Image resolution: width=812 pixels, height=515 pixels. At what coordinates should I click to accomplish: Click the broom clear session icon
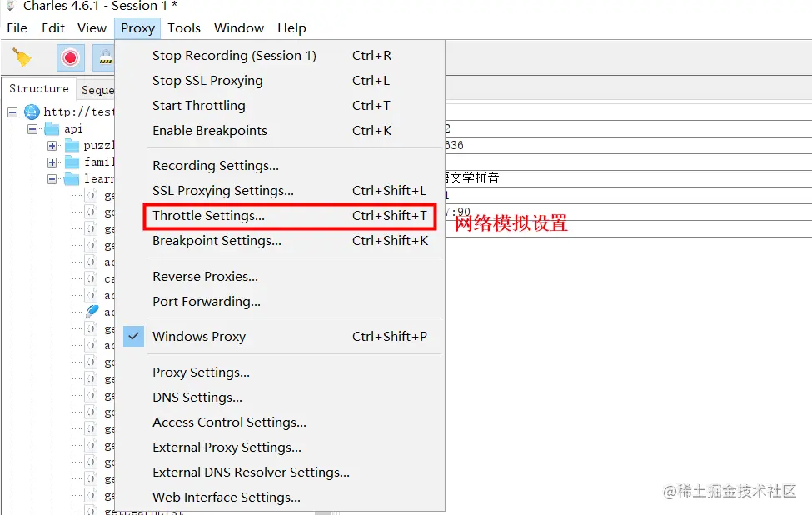coord(22,57)
